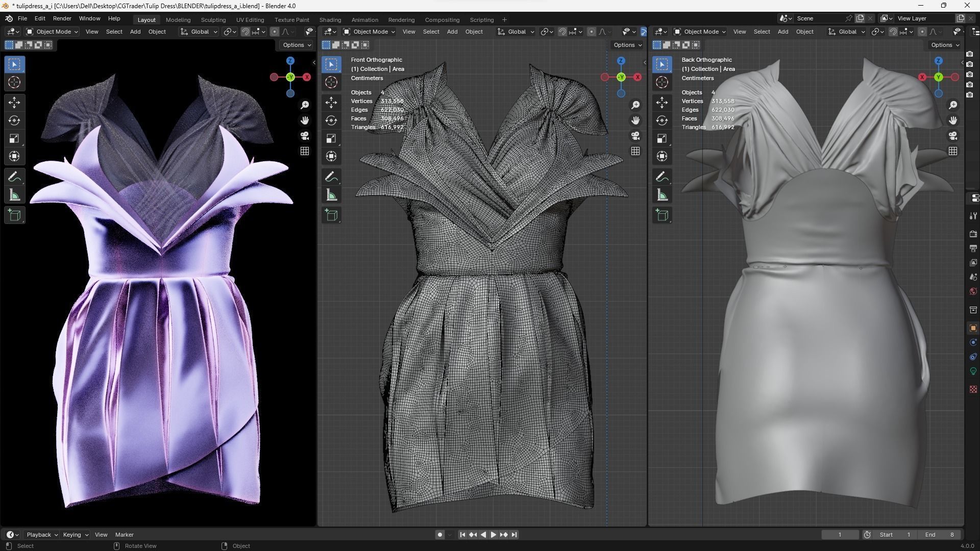Viewport: 980px width, 551px height.
Task: Expand Options dropdown in right viewport
Action: (x=945, y=45)
